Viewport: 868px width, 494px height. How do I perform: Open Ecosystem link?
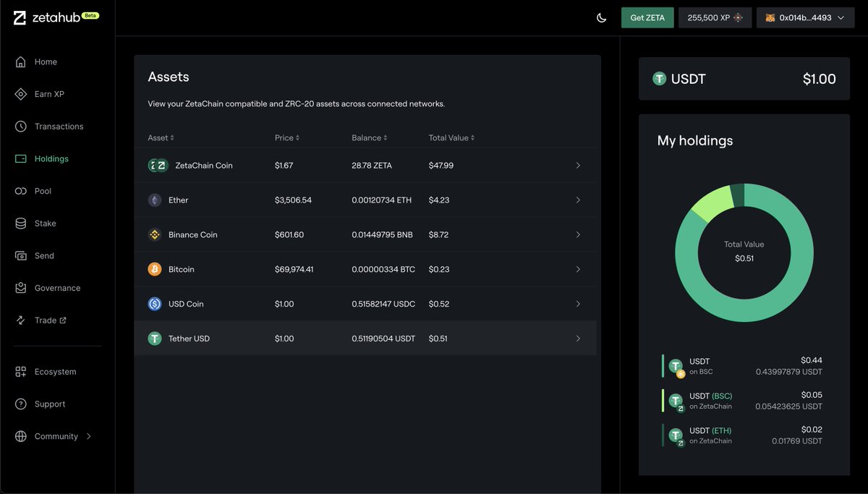(55, 372)
